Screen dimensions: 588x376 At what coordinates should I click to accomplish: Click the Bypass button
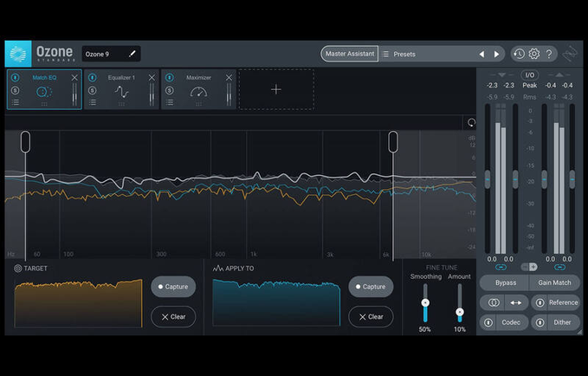[505, 282]
